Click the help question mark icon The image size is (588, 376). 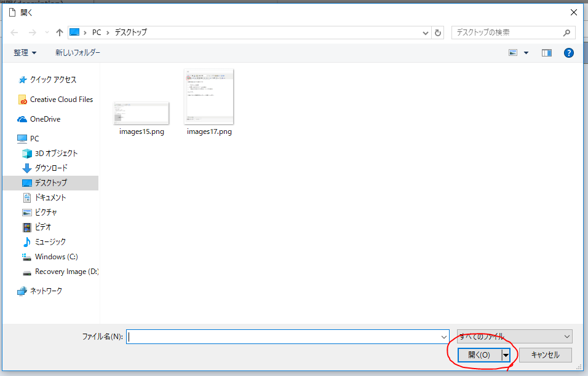click(x=569, y=53)
